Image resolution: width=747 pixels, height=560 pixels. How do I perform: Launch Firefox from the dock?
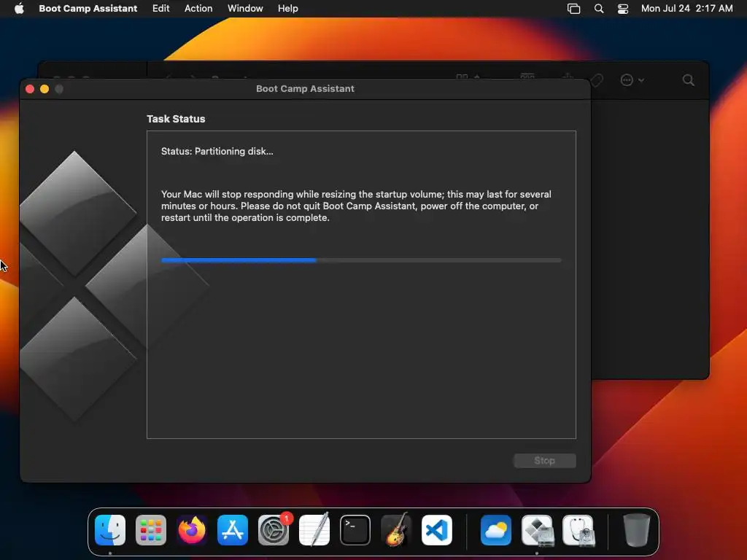click(192, 530)
